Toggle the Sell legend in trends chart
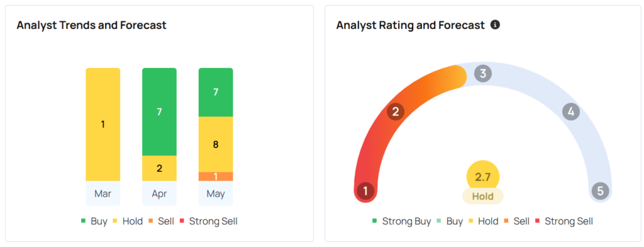This screenshot has width=644, height=247. 162,221
